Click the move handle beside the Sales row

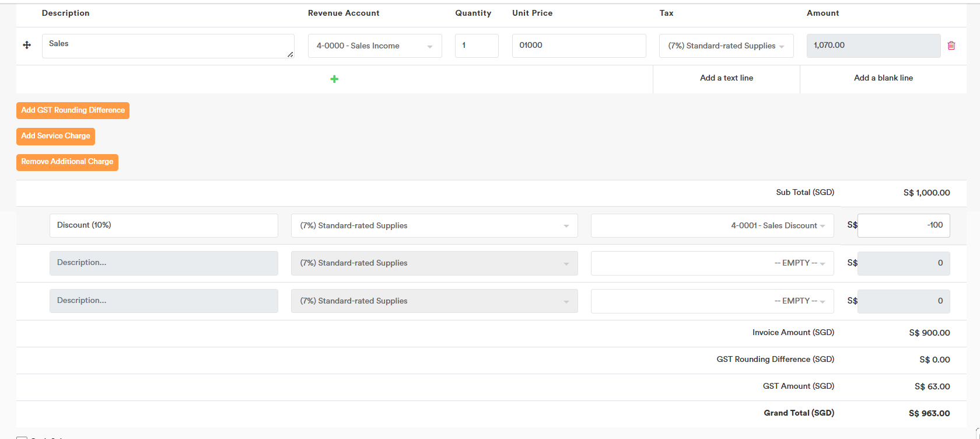pyautogui.click(x=27, y=45)
